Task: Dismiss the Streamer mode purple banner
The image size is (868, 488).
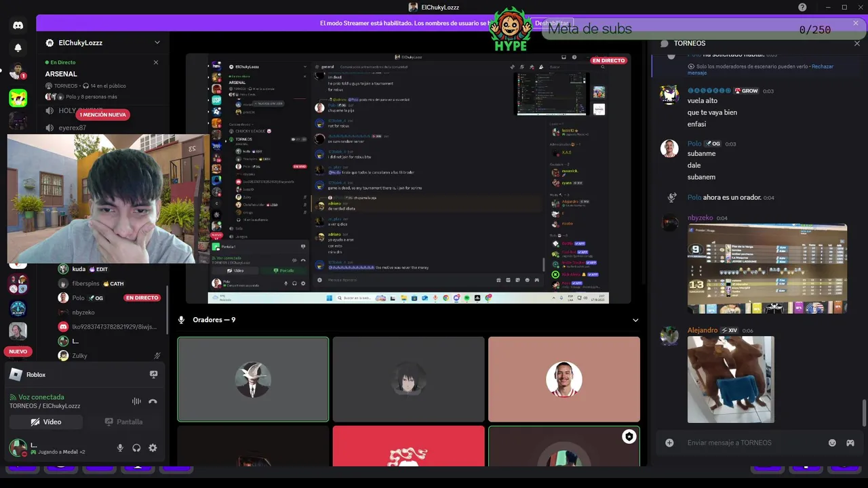Action: [x=856, y=23]
